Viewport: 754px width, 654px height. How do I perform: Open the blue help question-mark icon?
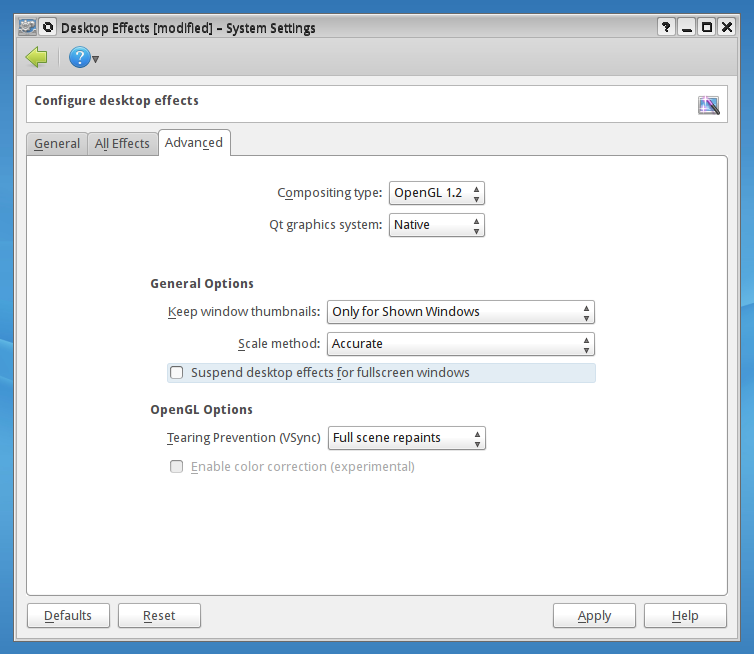tap(79, 58)
